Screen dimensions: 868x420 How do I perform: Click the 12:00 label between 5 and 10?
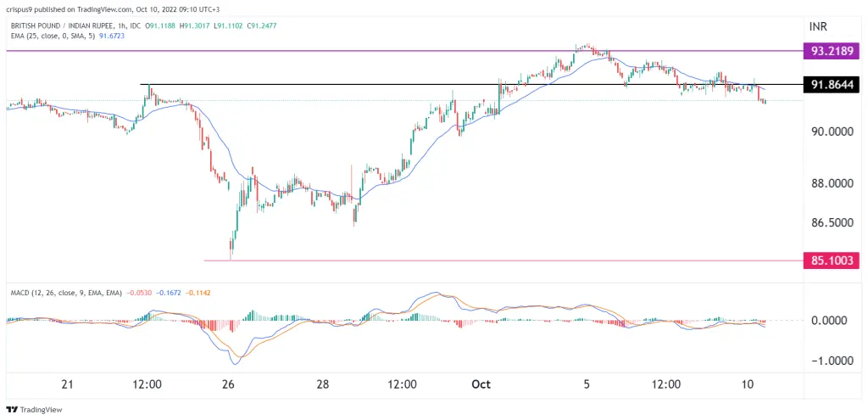(666, 384)
